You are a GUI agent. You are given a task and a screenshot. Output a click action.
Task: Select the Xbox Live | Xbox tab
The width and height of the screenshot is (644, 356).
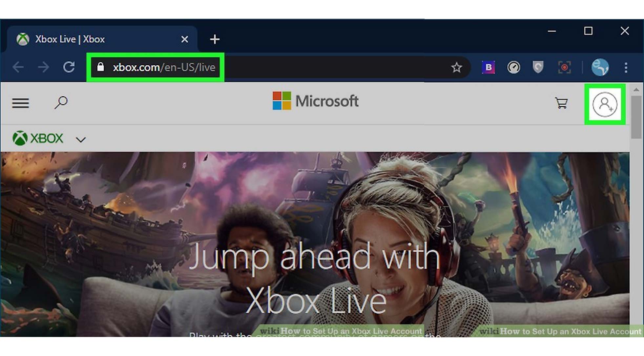pyautogui.click(x=102, y=39)
